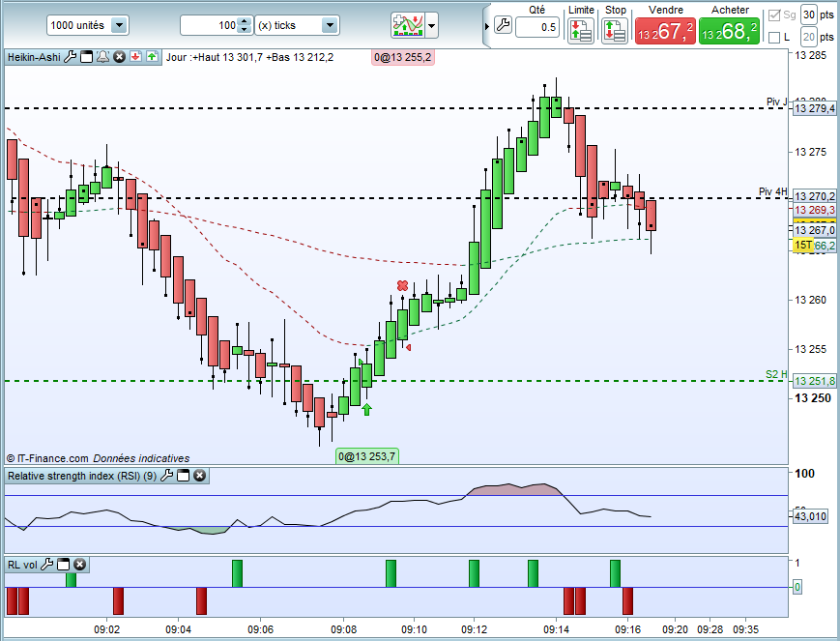This screenshot has height=641, width=840.
Task: Expand arrow next to indicator icon
Action: [431, 25]
